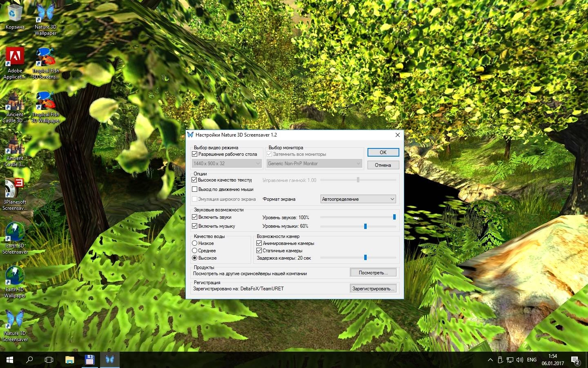Select the 3Planesoft Screensaver desktop shortcut
This screenshot has width=588, height=368.
(15, 194)
